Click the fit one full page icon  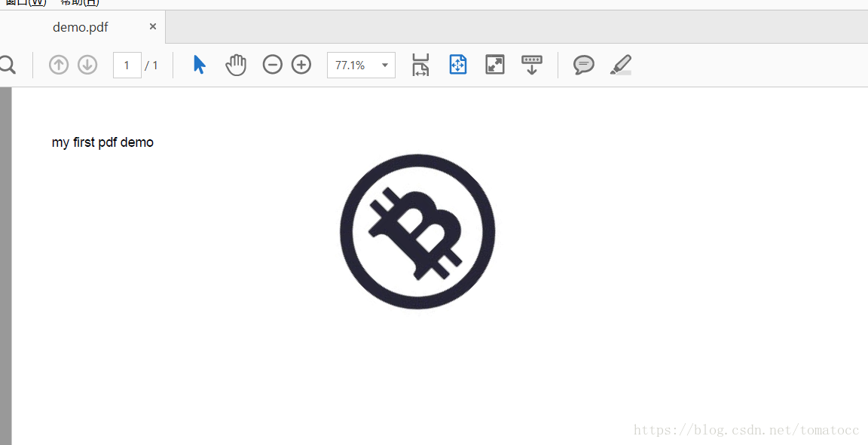click(458, 65)
